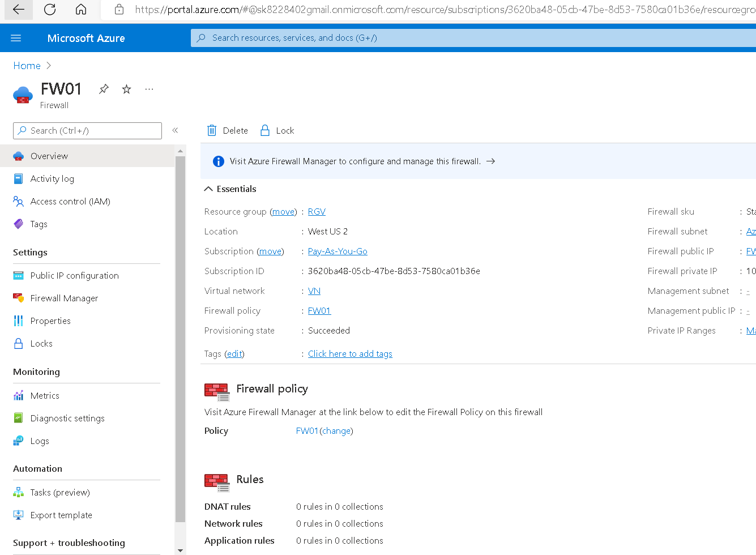
Task: Click the Overview cloud icon in sidebar
Action: (x=18, y=156)
